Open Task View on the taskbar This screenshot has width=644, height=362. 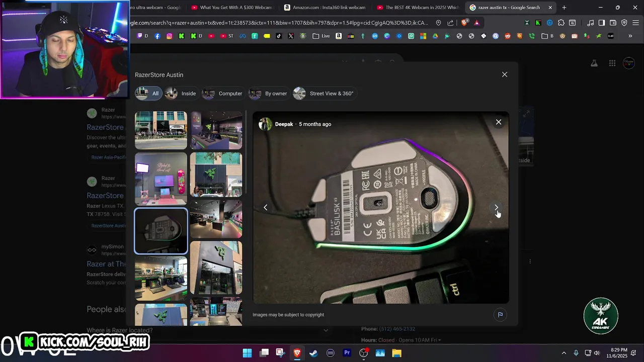[264, 353]
